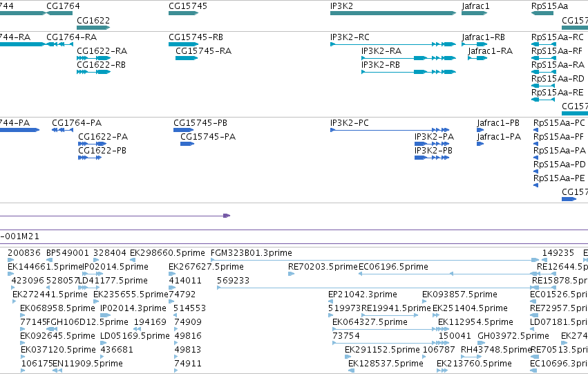Click the Jafrac1 gene label
Image resolution: width=588 pixels, height=374 pixels.
(x=475, y=6)
